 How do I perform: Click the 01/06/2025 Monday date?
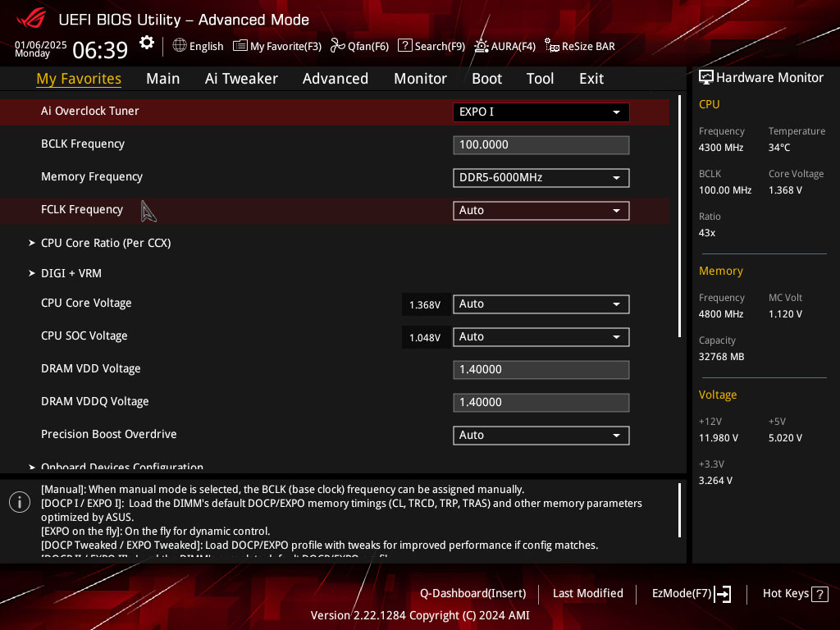pos(41,48)
